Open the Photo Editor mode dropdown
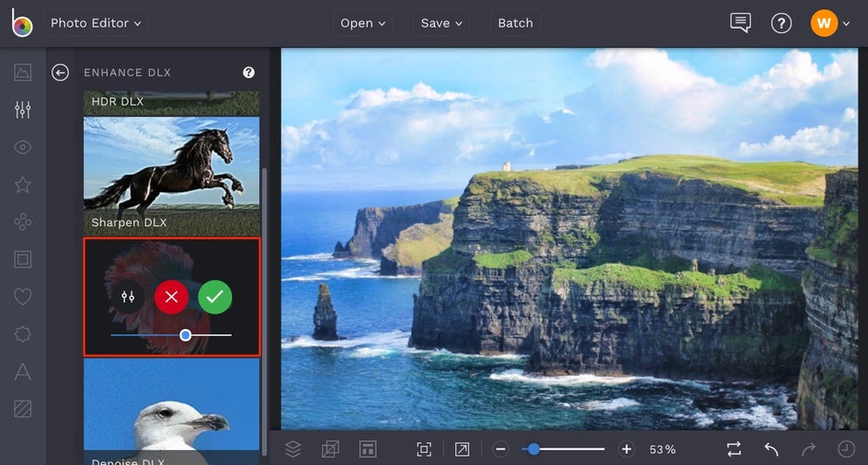The width and height of the screenshot is (868, 465). pyautogui.click(x=96, y=23)
